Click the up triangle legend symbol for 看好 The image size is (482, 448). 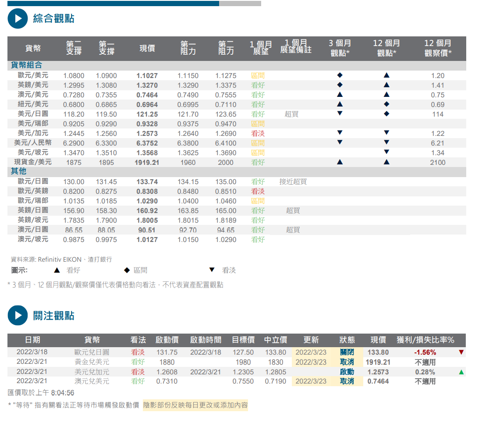click(x=57, y=270)
